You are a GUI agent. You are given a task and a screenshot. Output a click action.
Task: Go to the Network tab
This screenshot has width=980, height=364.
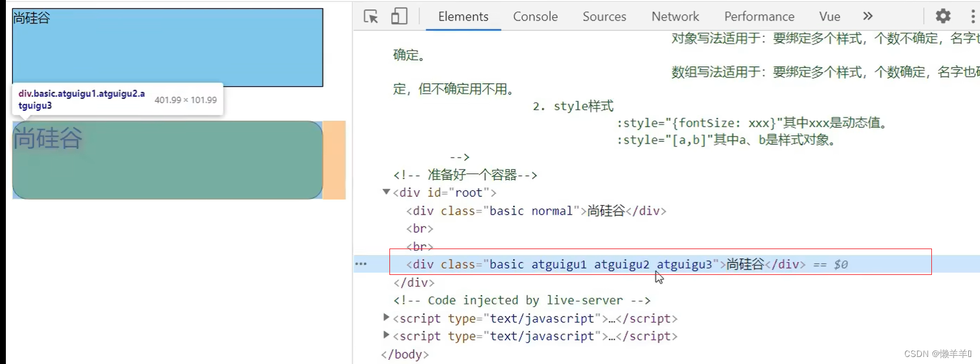[675, 16]
